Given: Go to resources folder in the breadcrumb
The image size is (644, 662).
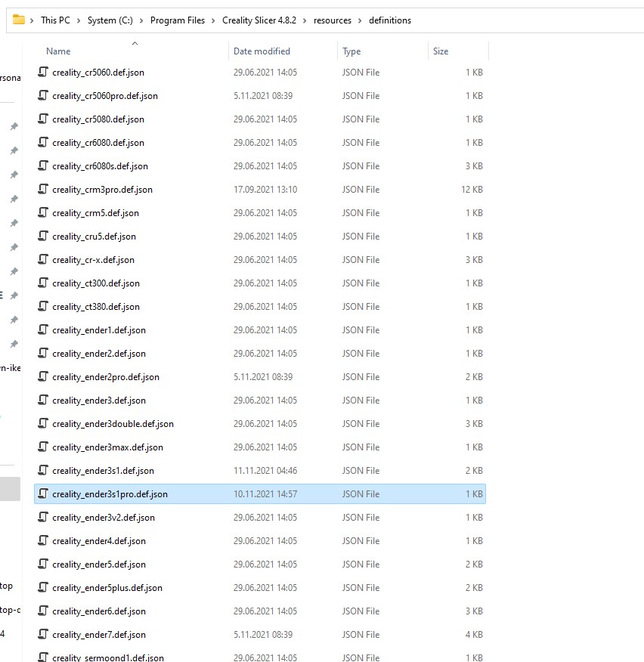Looking at the screenshot, I should coord(333,20).
